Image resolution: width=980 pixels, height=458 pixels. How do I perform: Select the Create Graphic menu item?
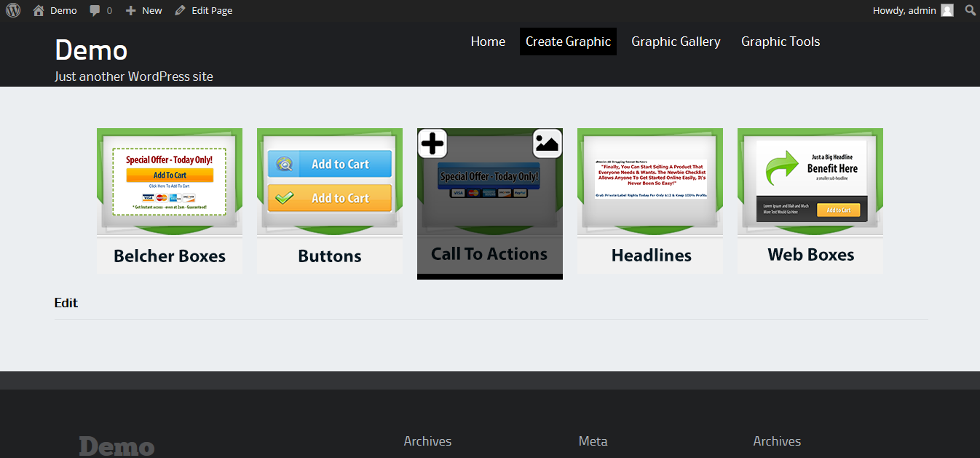[568, 42]
